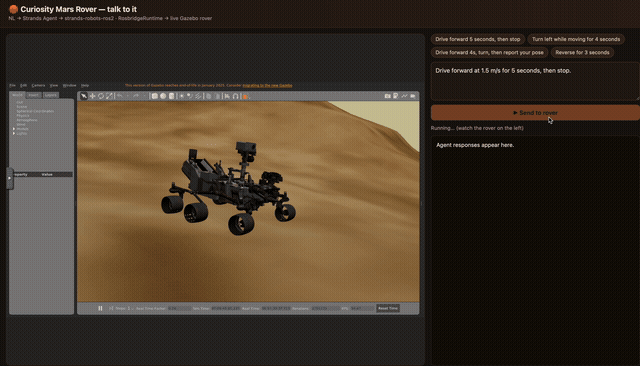Expand the Lights tree node
Image resolution: width=640 pixels, height=366 pixels.
point(14,133)
